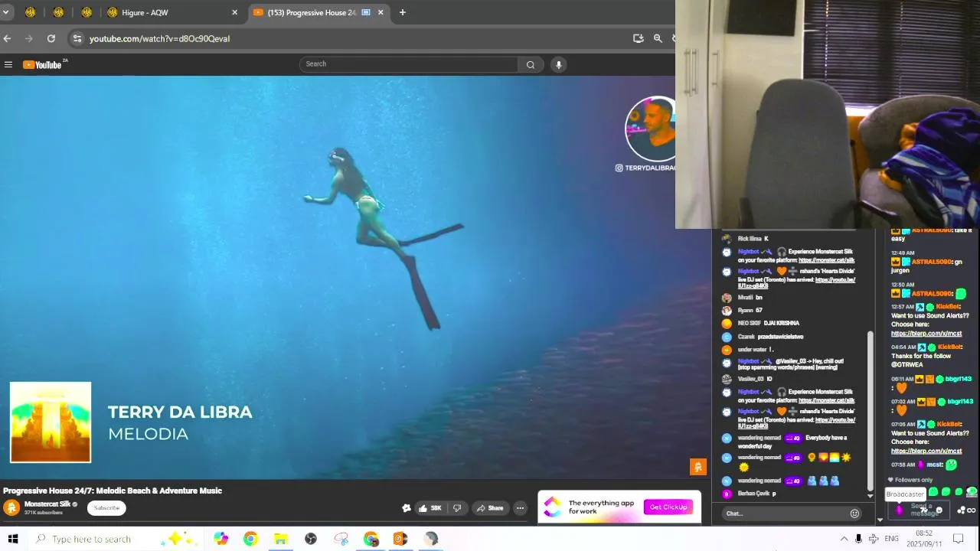Focus the YouTube Search field
Viewport: 980px width, 551px height.
point(409,64)
